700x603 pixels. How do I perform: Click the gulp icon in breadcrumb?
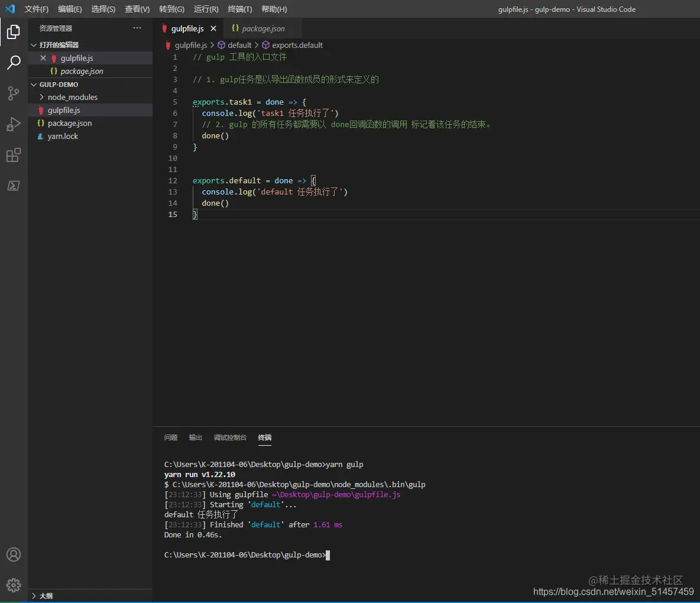(168, 45)
